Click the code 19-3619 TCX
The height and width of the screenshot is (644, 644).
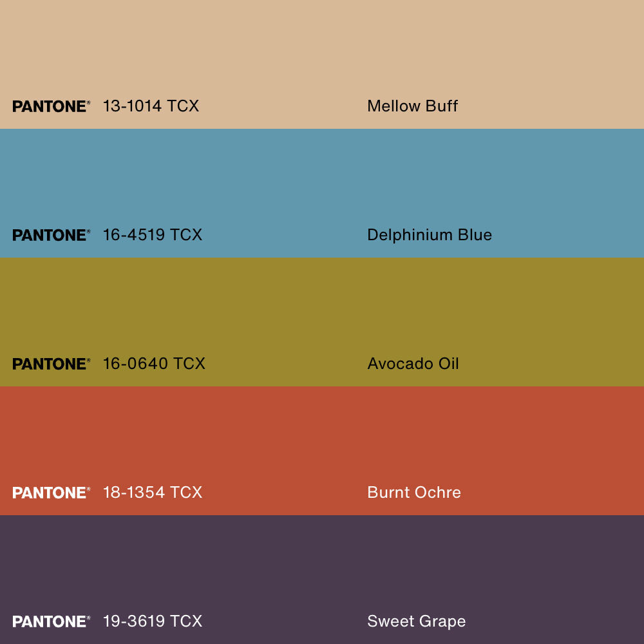153,621
